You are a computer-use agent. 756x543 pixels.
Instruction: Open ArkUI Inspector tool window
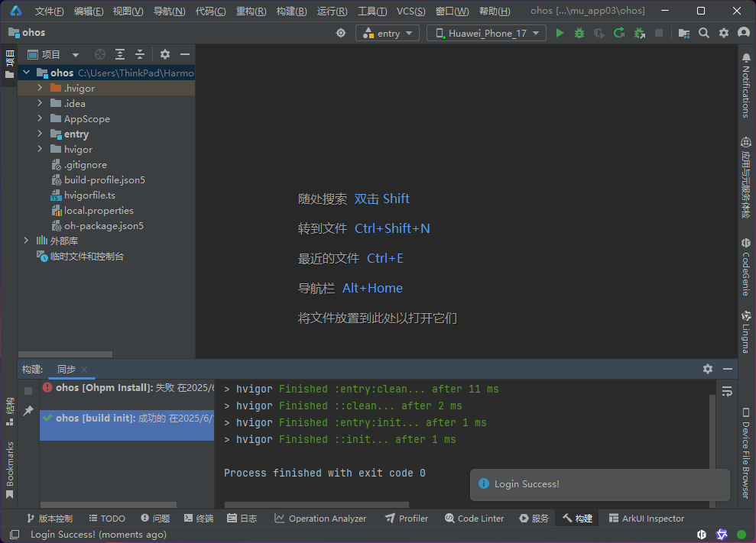point(647,519)
